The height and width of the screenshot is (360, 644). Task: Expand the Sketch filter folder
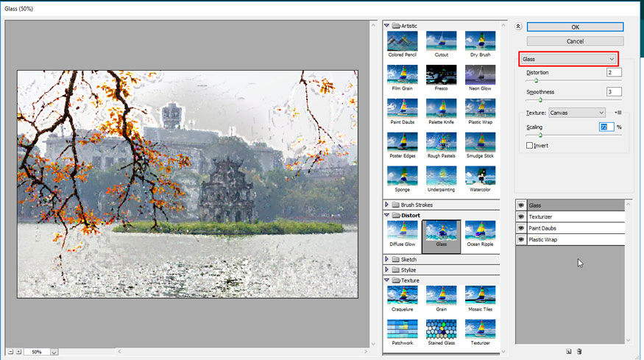[x=386, y=259]
